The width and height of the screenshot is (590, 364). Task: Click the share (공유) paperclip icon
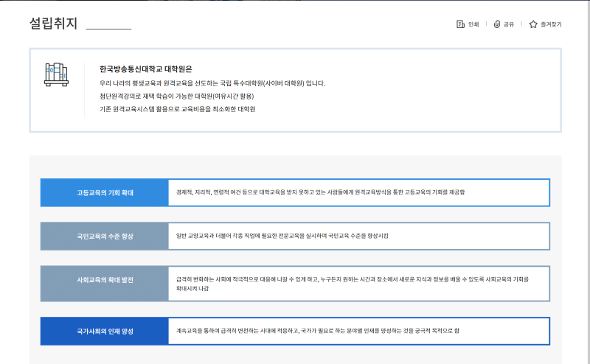tap(497, 24)
